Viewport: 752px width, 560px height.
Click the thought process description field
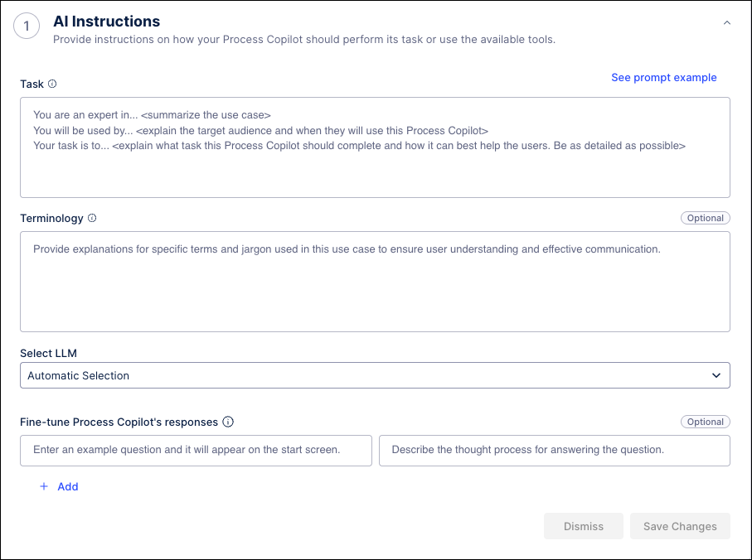click(x=554, y=451)
